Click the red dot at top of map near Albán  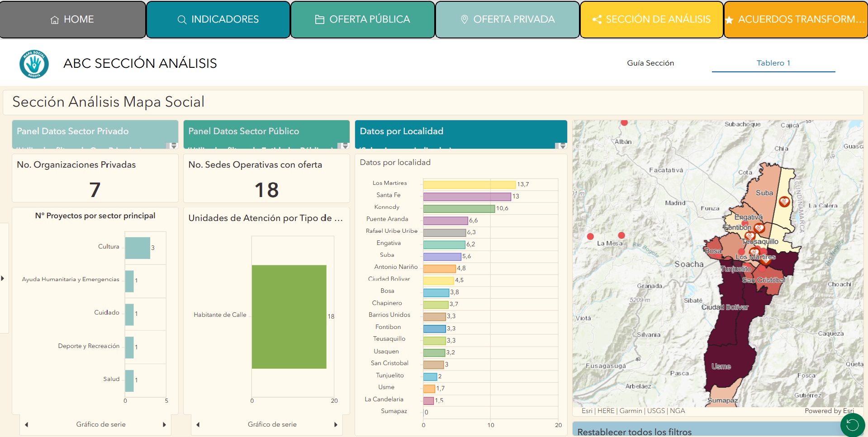[624, 122]
